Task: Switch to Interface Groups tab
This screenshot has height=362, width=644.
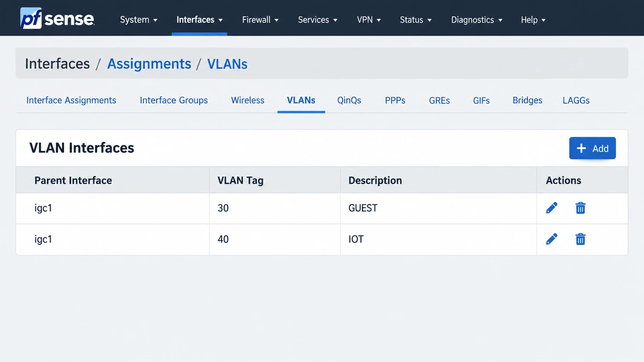Action: [x=174, y=100]
